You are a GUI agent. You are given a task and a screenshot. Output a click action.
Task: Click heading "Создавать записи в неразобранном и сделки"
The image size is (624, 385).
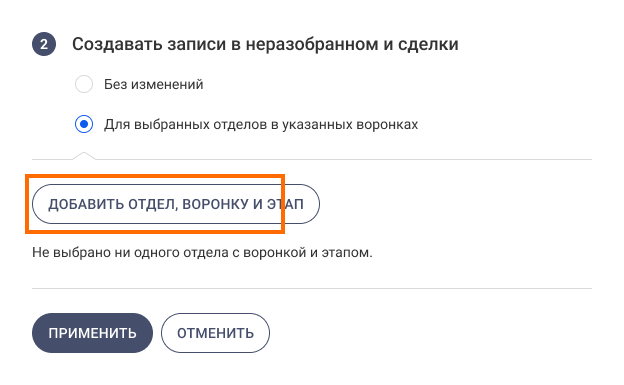[265, 44]
